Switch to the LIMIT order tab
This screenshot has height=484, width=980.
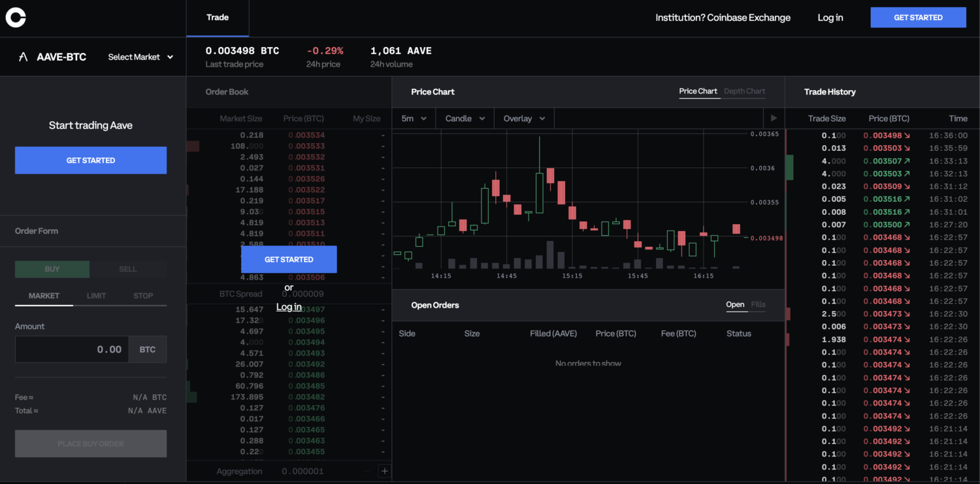pos(96,295)
